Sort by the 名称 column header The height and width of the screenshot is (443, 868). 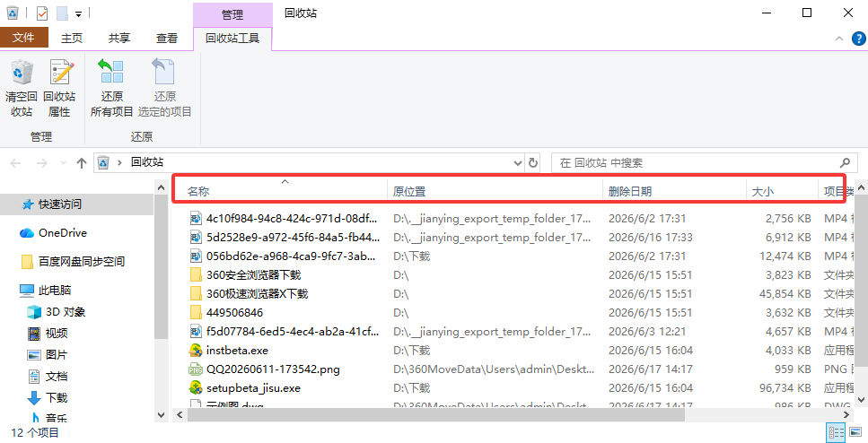coord(198,191)
